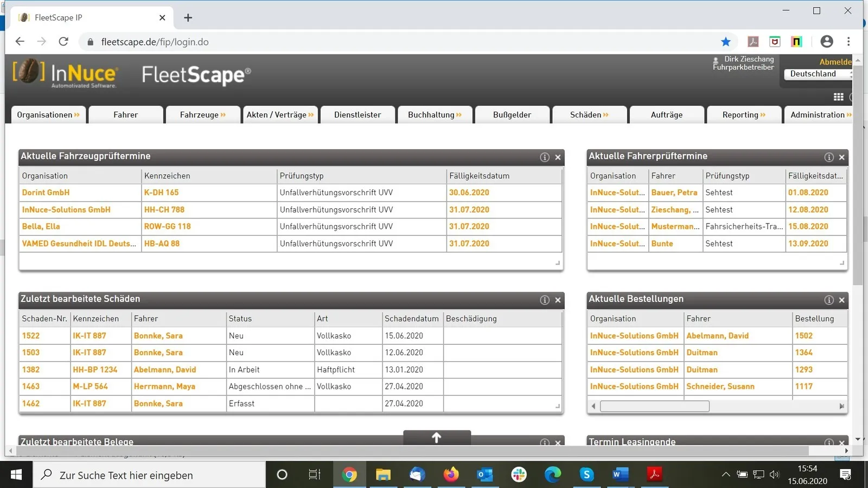This screenshot has width=868, height=488.
Task: Expand the Reporting menu
Action: tap(744, 115)
